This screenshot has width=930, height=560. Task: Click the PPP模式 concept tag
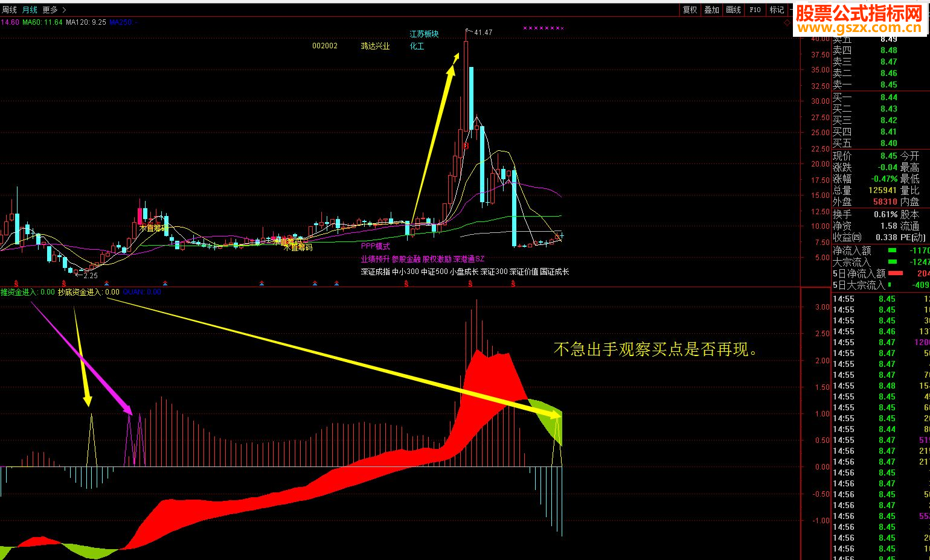point(376,246)
